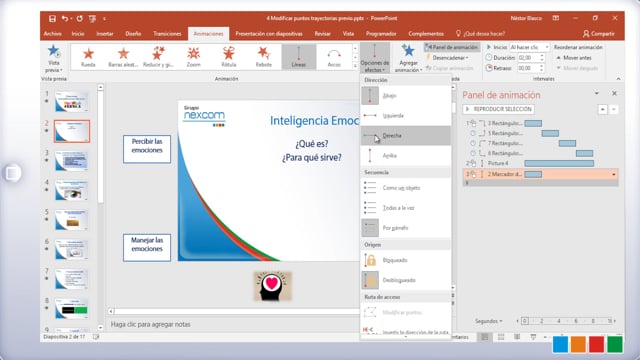Choose Derecha direction option
Screen dimensions: 640x360
click(x=406, y=136)
